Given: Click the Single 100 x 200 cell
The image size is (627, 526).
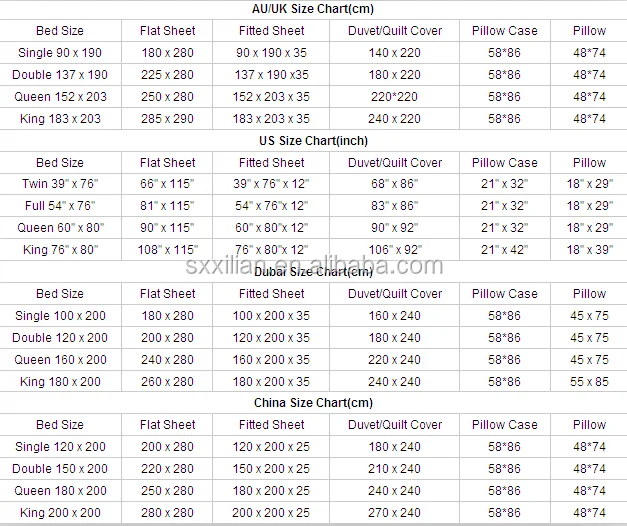Looking at the screenshot, I should pos(60,316).
